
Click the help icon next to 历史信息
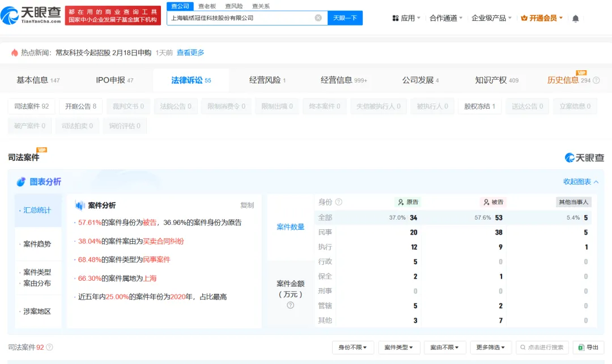(x=596, y=80)
